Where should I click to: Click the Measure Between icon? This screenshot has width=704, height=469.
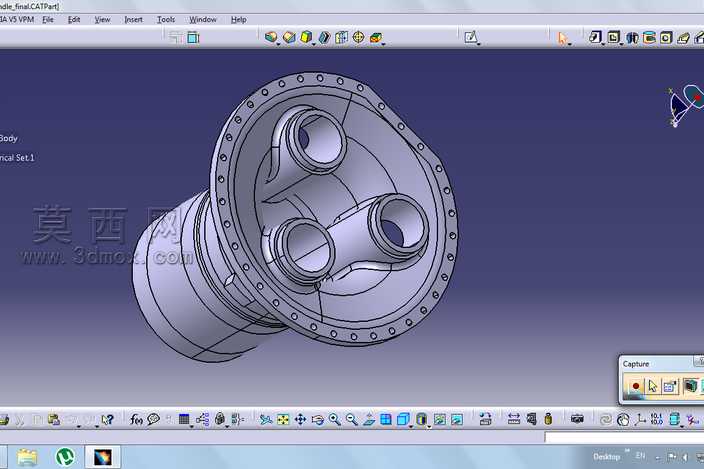(x=514, y=420)
